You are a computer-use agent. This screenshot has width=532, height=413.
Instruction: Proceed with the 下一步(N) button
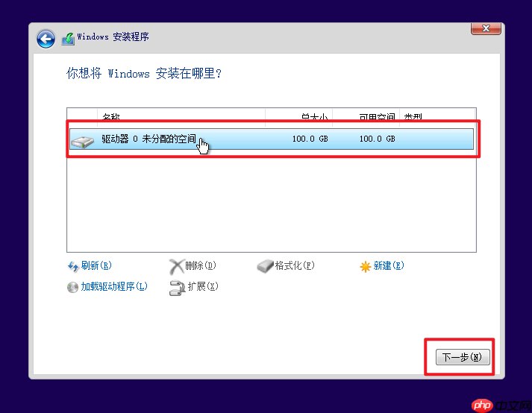pos(463,357)
